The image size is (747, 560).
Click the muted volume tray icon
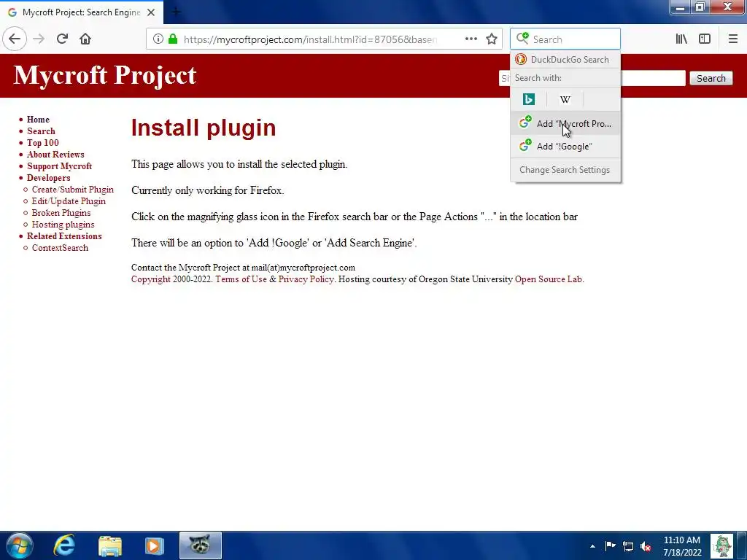[x=646, y=546]
